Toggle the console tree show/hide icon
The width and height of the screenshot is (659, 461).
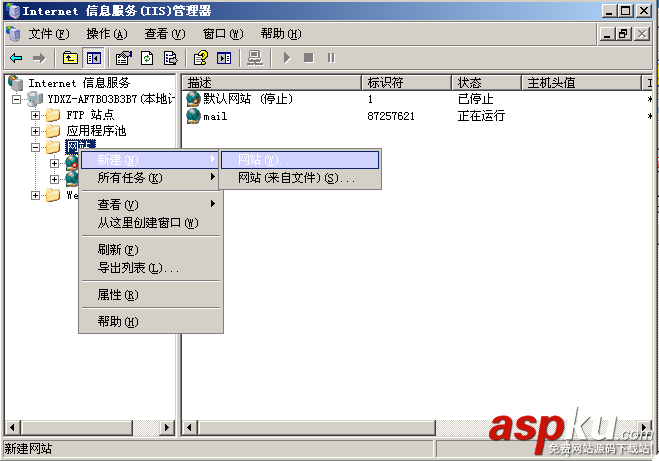tap(93, 58)
